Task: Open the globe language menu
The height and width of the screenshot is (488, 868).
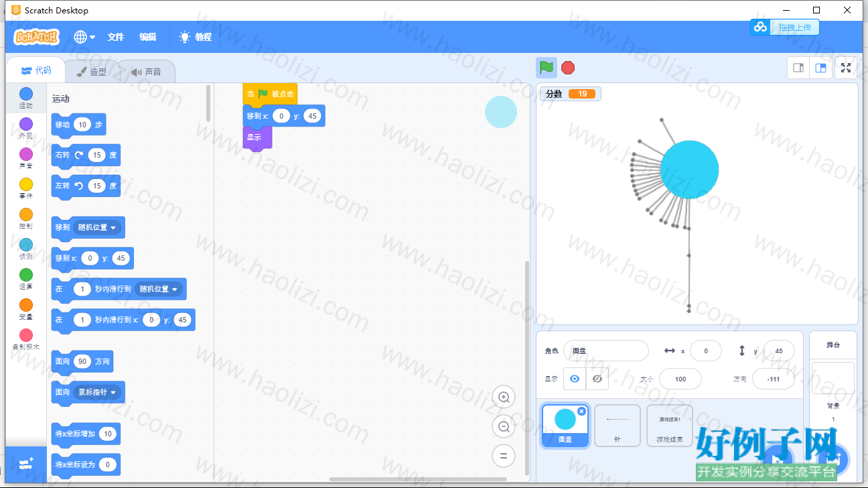Action: 84,37
